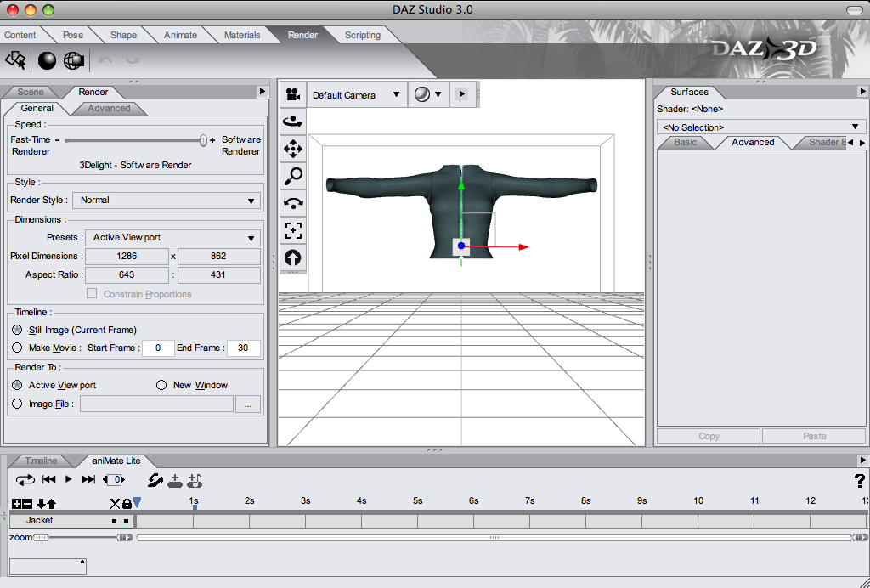Click the add audio track icon

195,480
